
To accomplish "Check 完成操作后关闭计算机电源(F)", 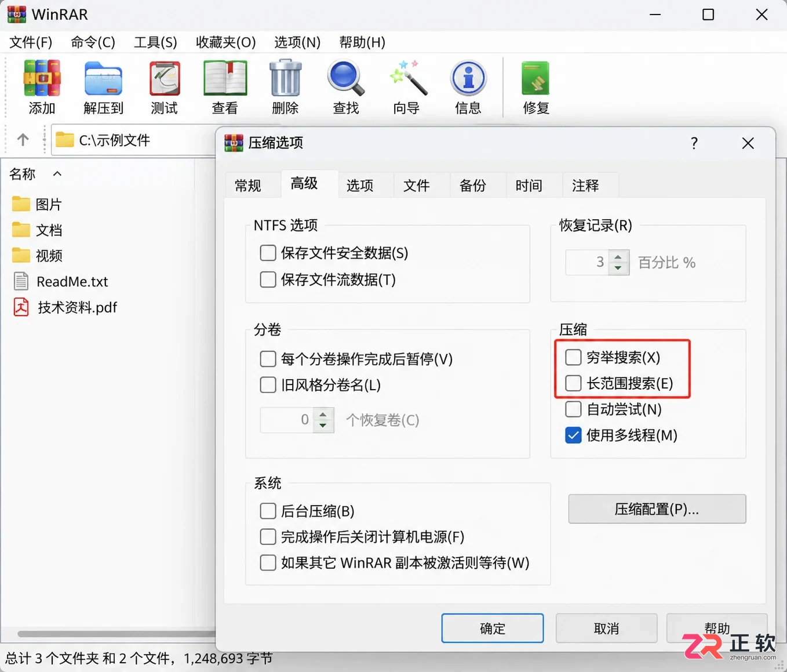I will pos(268,537).
